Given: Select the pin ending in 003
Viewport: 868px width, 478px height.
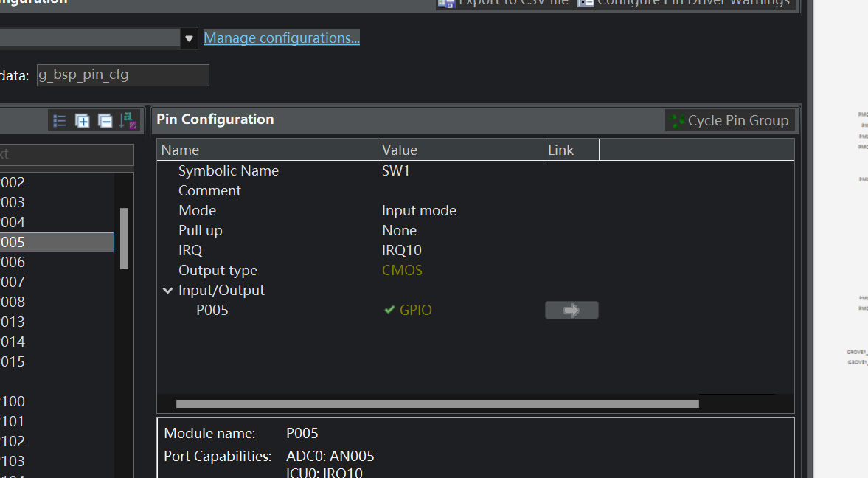Looking at the screenshot, I should pos(57,202).
